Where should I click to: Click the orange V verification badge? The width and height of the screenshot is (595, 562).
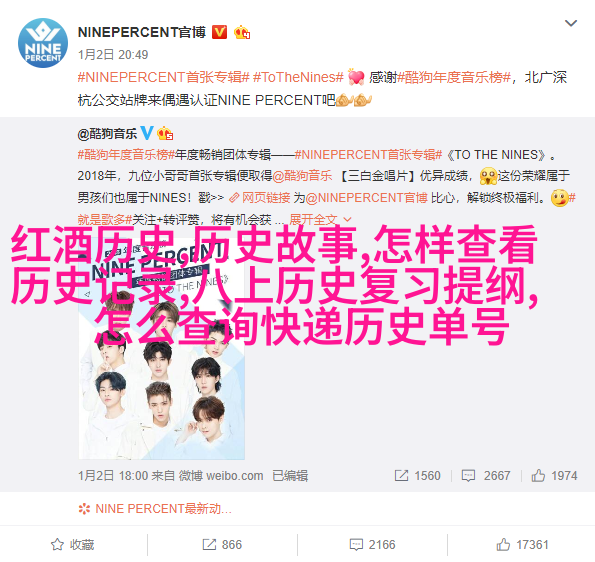click(x=219, y=32)
